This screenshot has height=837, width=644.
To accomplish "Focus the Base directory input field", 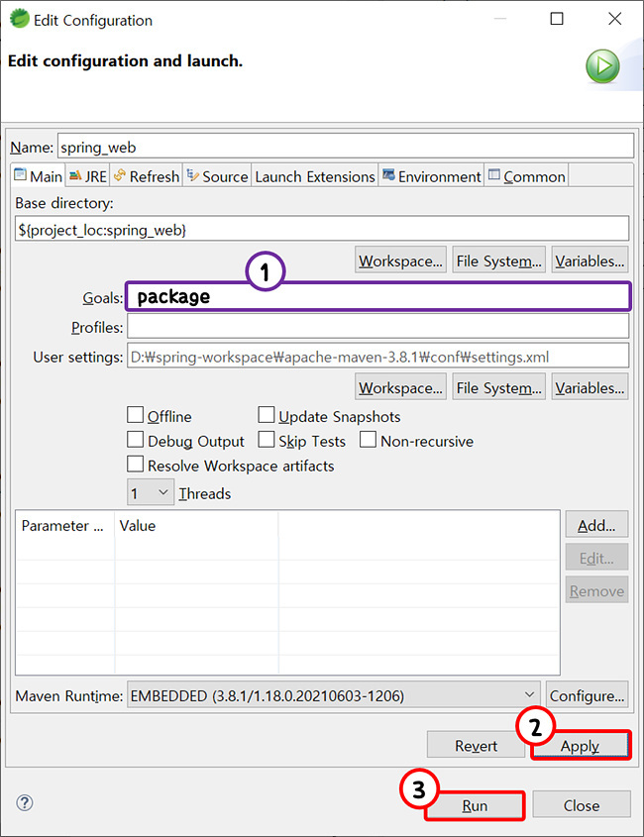I will point(322,229).
